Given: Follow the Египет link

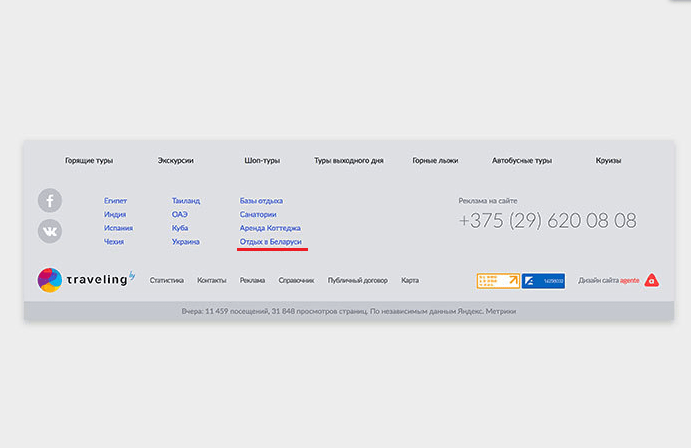Looking at the screenshot, I should click(115, 201).
